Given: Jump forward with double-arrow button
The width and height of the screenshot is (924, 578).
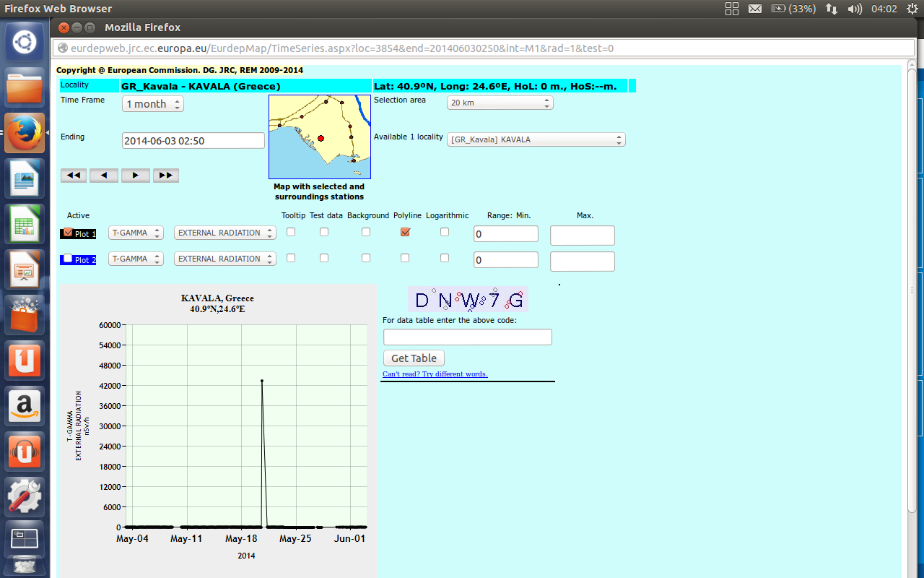Looking at the screenshot, I should (165, 176).
